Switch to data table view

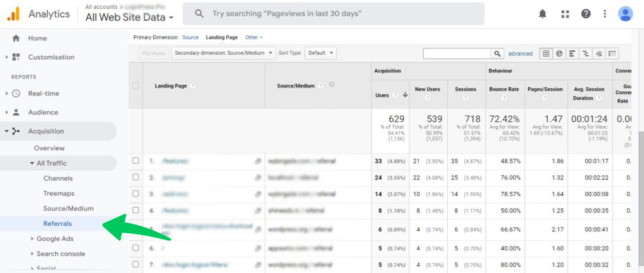point(546,53)
